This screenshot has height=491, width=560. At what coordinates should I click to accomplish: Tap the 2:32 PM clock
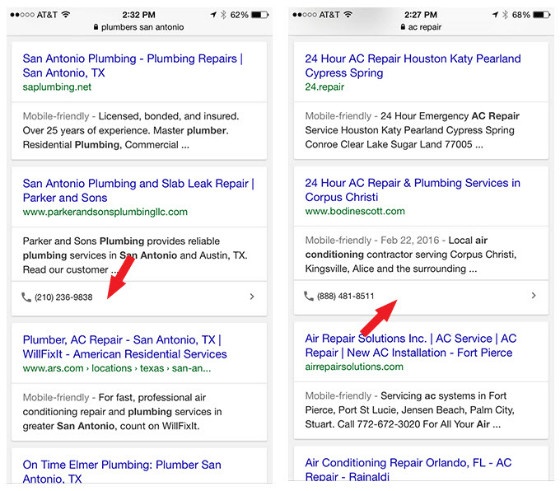pyautogui.click(x=139, y=15)
